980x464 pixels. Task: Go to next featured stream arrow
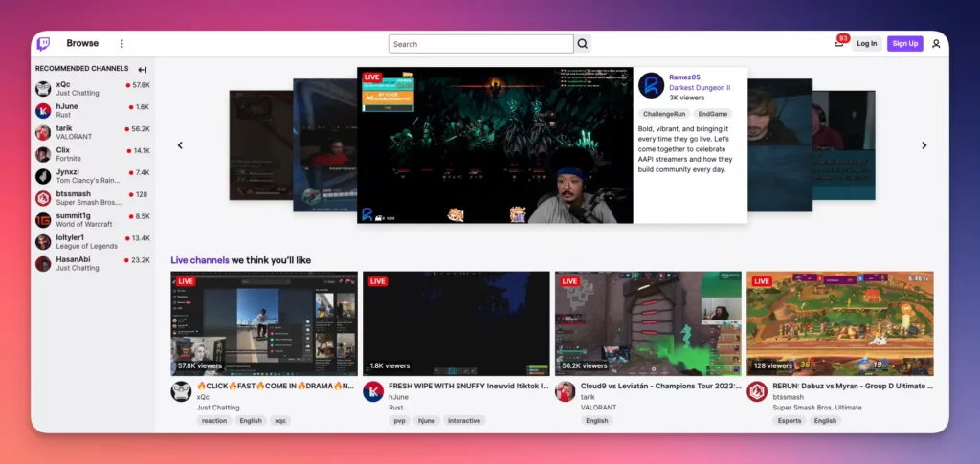924,145
